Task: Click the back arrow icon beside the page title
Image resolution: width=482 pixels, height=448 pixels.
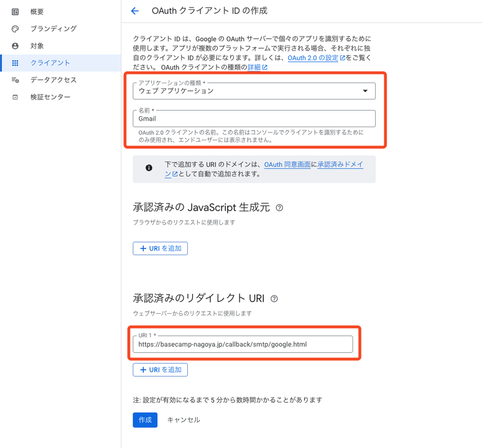Action: pyautogui.click(x=135, y=11)
